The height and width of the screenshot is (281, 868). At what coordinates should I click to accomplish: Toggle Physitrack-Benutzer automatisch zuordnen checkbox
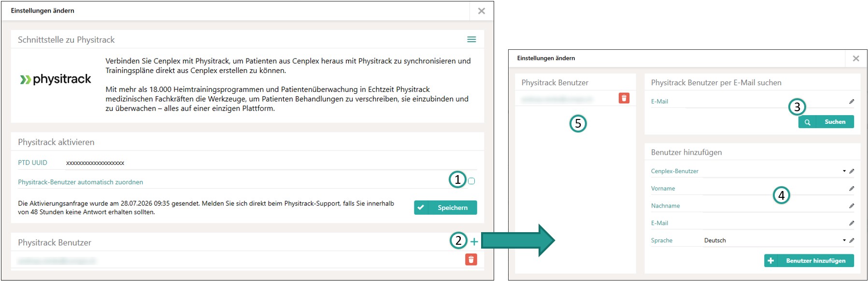pyautogui.click(x=471, y=181)
